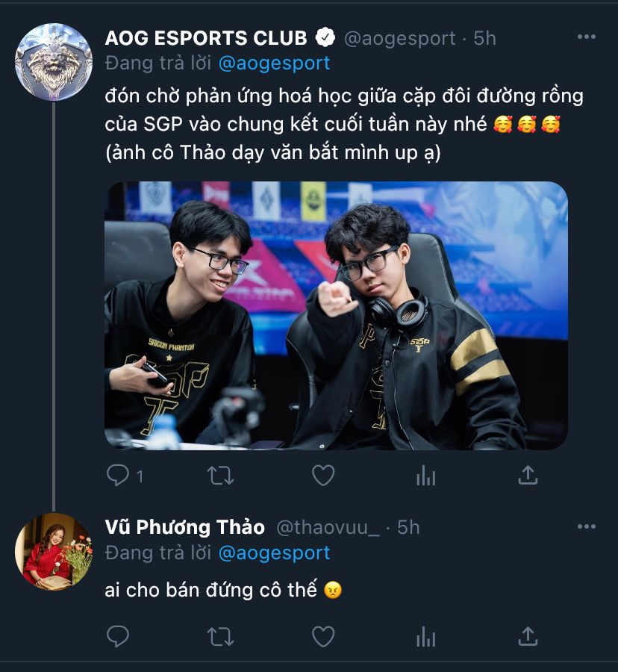Open the SGP players photo
618x672 pixels.
point(336,315)
